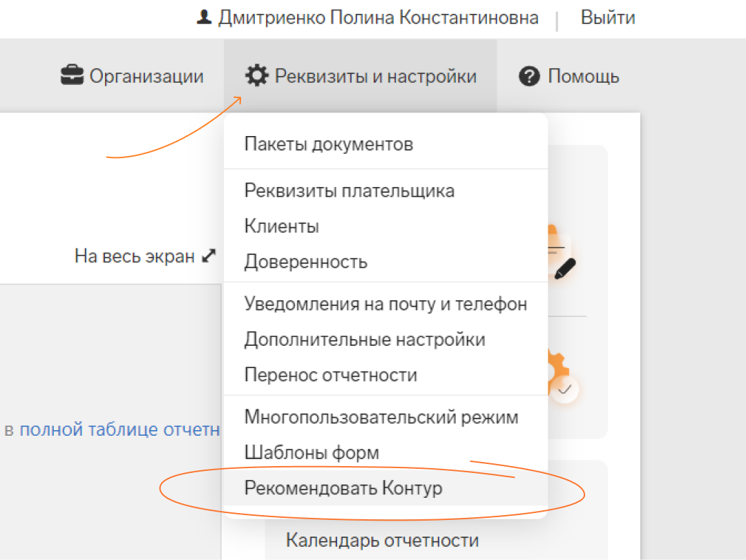The height and width of the screenshot is (560, 746).
Task: Open Реквизиты плательщика menu item
Action: 350,191
